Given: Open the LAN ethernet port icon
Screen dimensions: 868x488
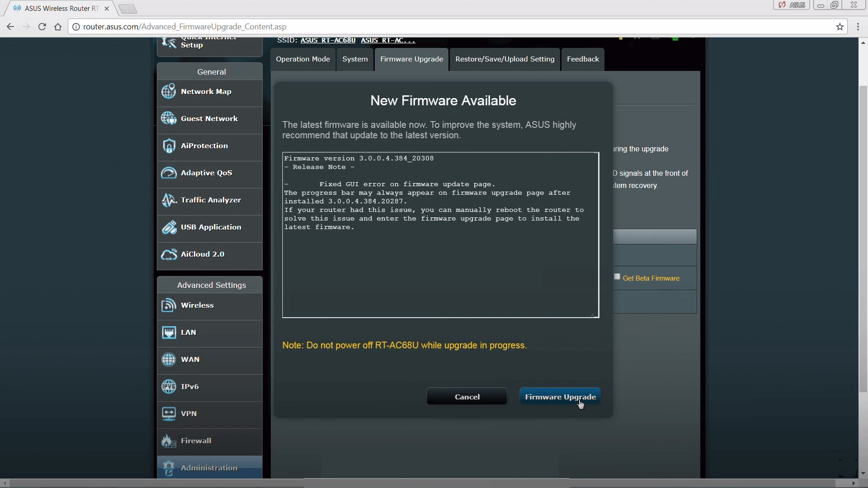Looking at the screenshot, I should pyautogui.click(x=169, y=332).
